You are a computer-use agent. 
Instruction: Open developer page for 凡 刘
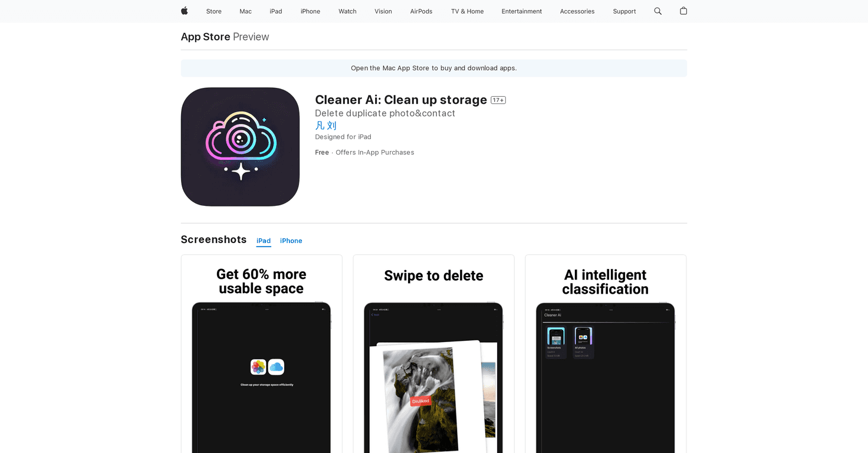(x=325, y=125)
